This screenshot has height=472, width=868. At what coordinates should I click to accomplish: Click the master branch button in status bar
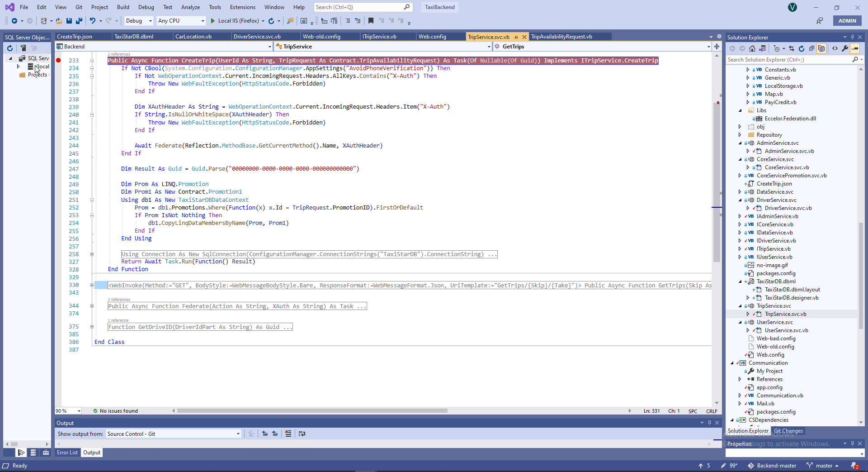tap(823, 466)
